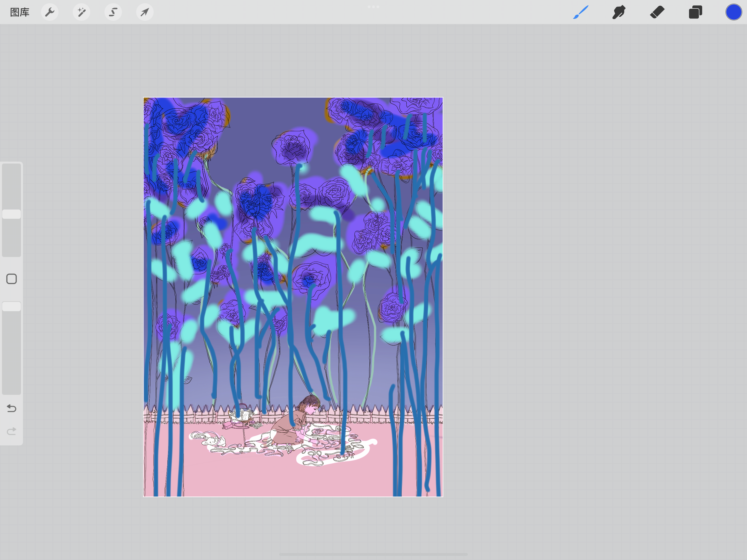The image size is (747, 560).
Task: Tap the square modify button in sidebar
Action: (11, 279)
